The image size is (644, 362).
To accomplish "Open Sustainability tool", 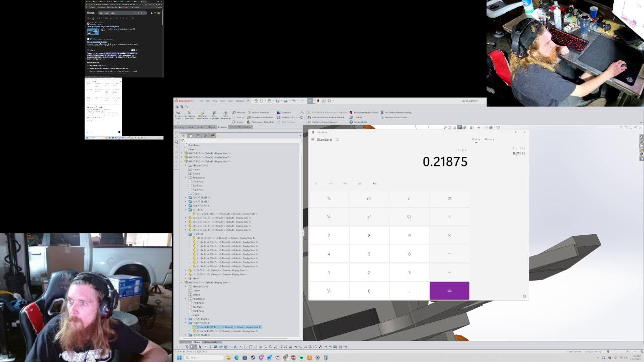I will point(359,122).
